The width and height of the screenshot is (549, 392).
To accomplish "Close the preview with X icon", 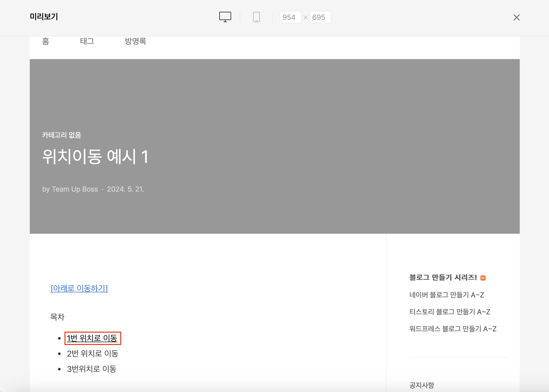I will (516, 17).
